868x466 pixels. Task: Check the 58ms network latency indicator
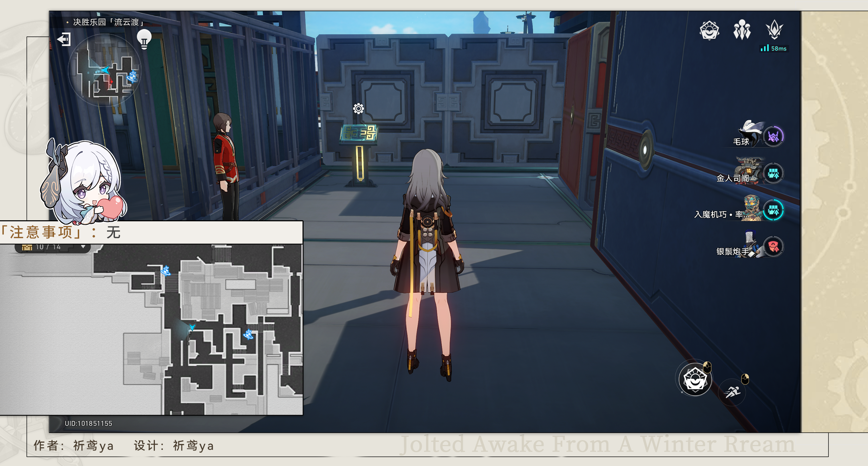[773, 49]
